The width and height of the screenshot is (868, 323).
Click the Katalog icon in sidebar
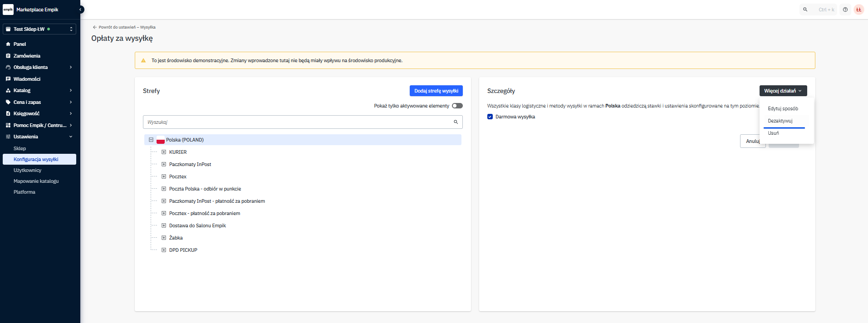8,91
